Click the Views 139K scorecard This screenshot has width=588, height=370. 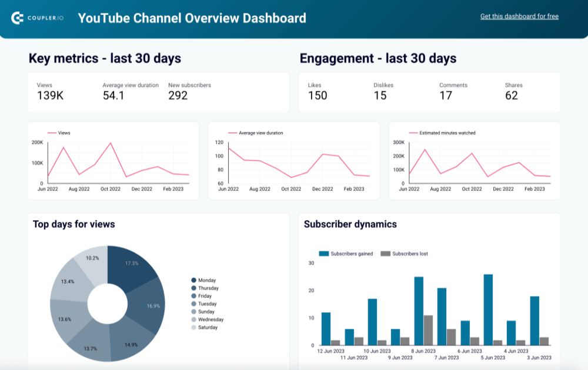(50, 91)
